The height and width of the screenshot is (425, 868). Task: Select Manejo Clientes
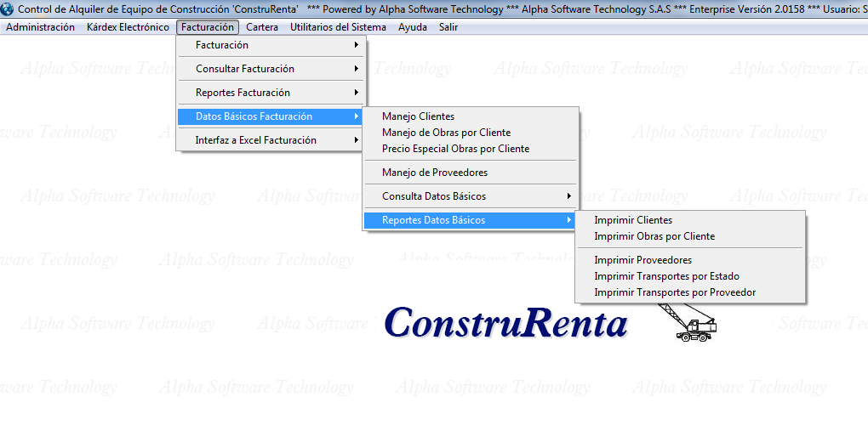(x=418, y=116)
